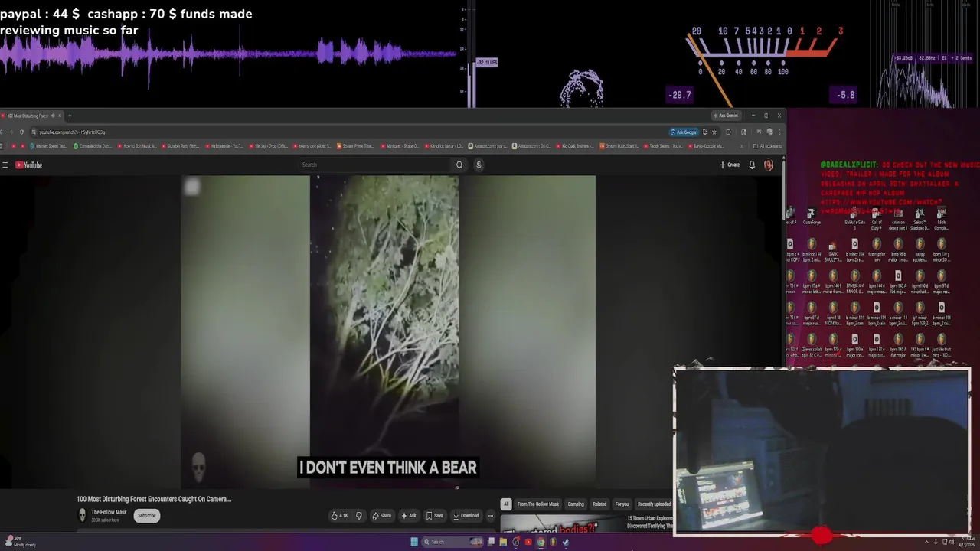Open 'happy accident' FL Studio project
The width and height of the screenshot is (980, 551).
[920, 251]
